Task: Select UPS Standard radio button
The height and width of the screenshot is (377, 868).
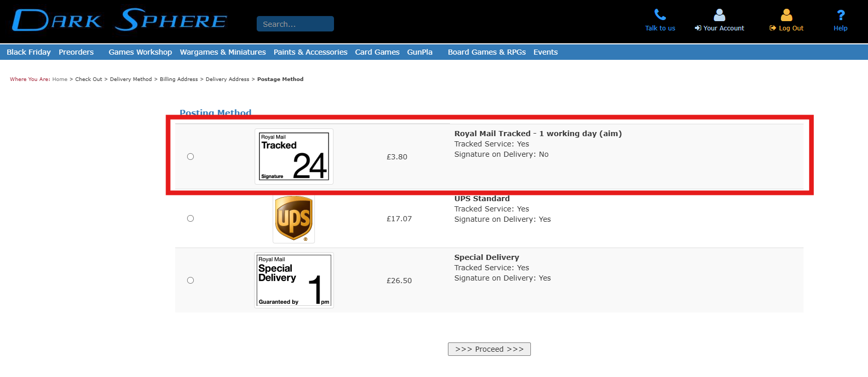Action: 190,218
